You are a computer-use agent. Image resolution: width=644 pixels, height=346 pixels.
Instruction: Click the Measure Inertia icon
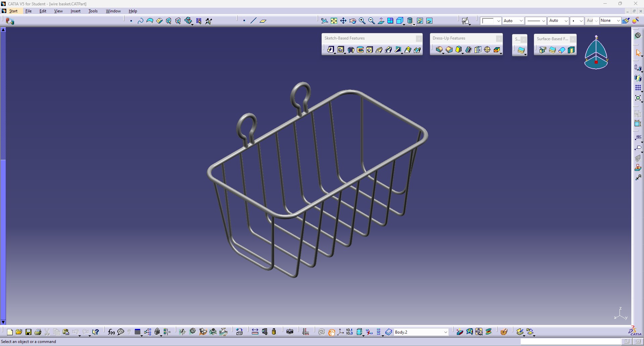pos(274,332)
